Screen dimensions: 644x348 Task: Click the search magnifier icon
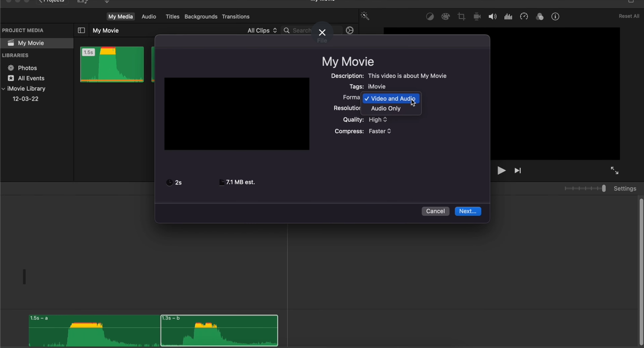coord(286,30)
